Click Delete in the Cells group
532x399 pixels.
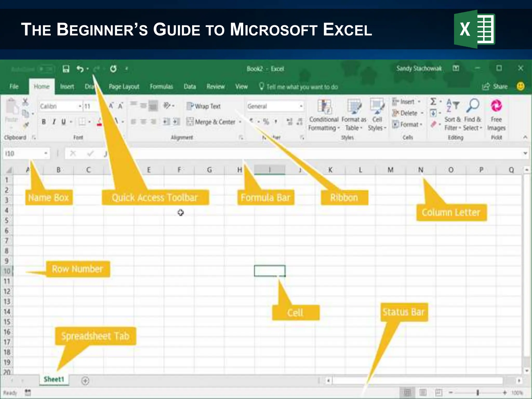pyautogui.click(x=408, y=113)
